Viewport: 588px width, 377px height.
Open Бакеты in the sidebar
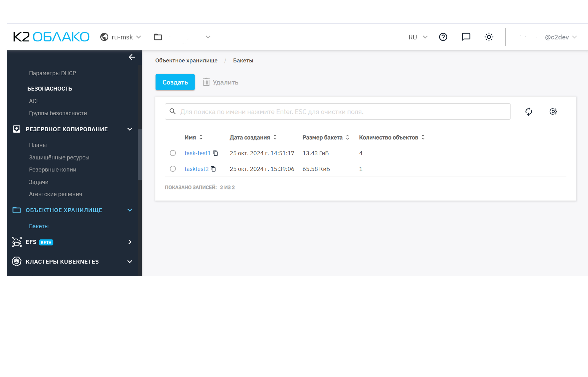[39, 226]
